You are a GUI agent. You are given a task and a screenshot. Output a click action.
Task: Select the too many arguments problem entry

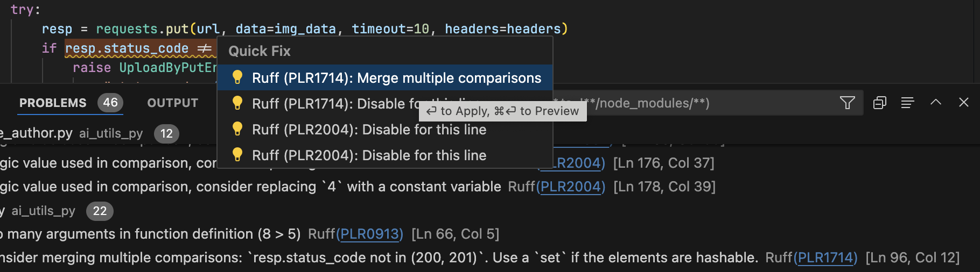click(151, 234)
